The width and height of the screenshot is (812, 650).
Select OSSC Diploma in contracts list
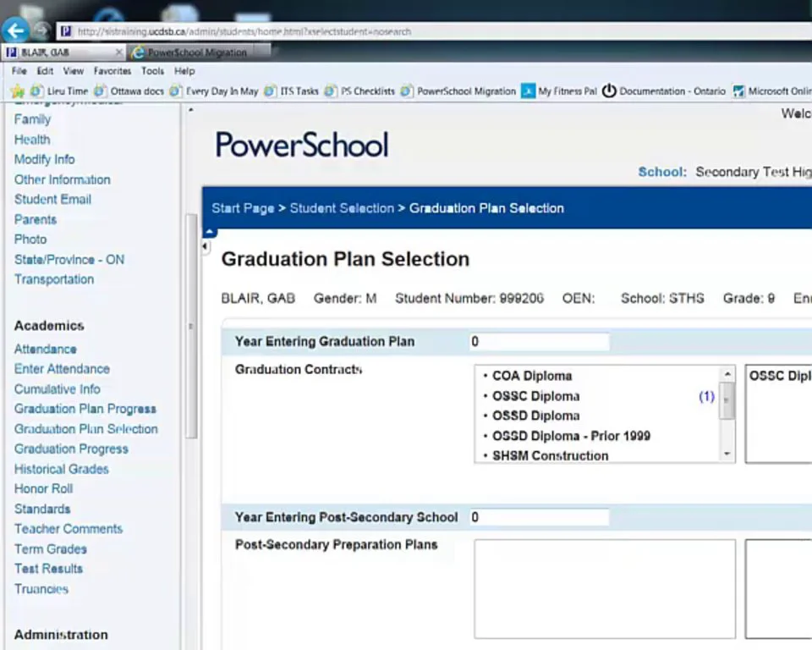coord(536,396)
